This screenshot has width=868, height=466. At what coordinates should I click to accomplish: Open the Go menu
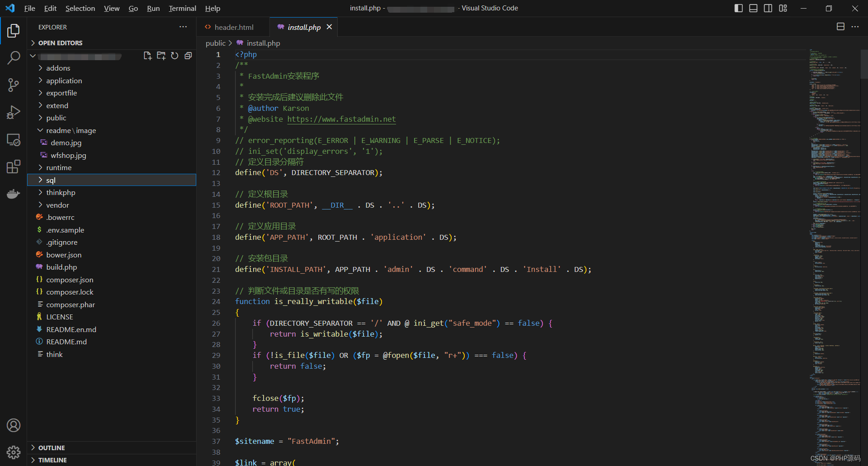pyautogui.click(x=133, y=8)
